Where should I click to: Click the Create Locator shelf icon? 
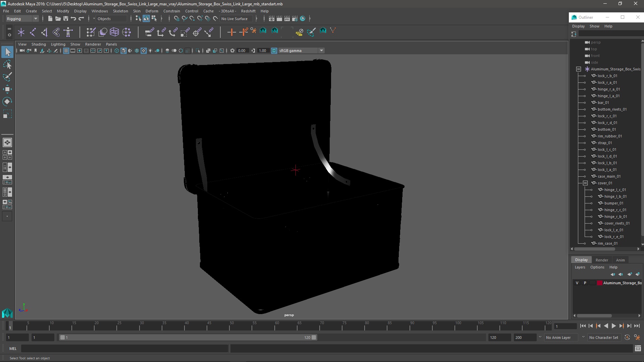click(x=21, y=32)
